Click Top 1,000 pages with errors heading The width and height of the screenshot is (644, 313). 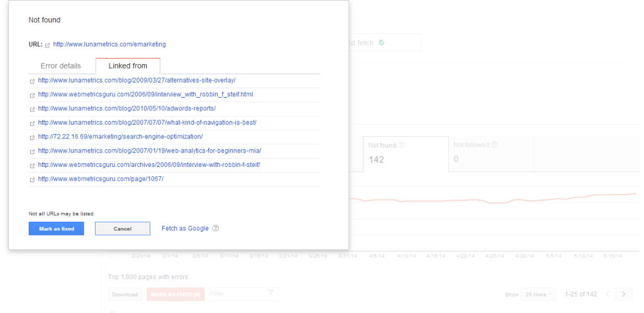click(148, 277)
